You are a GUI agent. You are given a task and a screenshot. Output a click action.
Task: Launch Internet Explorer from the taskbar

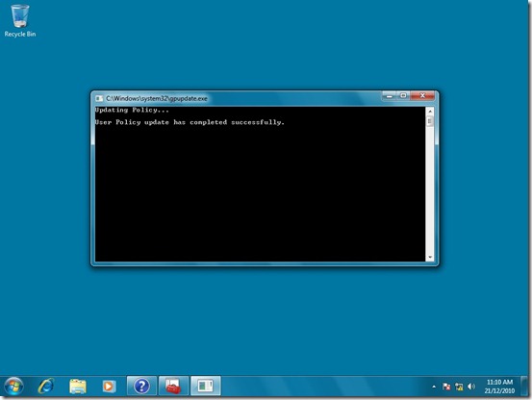coord(46,387)
